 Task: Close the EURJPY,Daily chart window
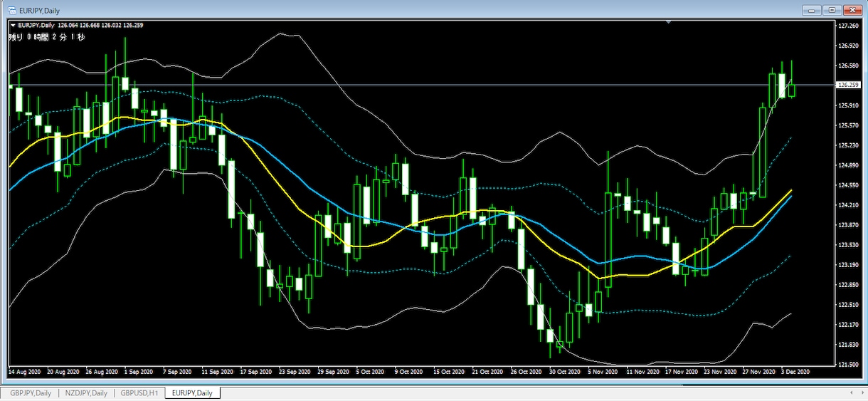[852, 10]
